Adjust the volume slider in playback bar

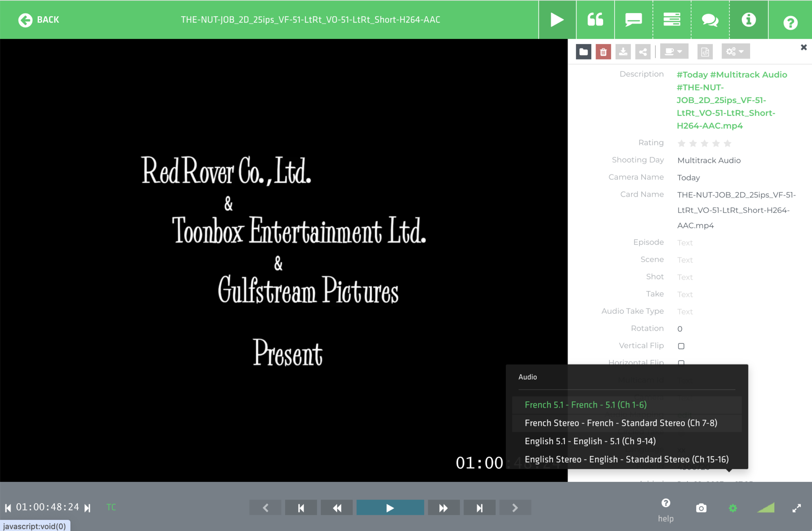click(766, 508)
